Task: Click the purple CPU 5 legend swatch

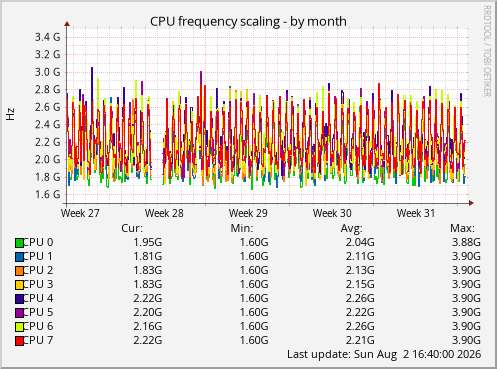Action: pos(19,313)
